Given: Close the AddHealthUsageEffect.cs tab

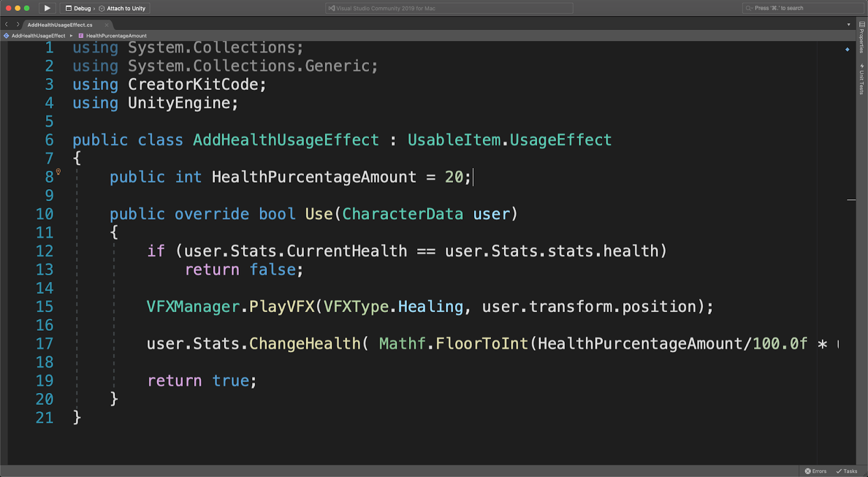Looking at the screenshot, I should tap(107, 25).
